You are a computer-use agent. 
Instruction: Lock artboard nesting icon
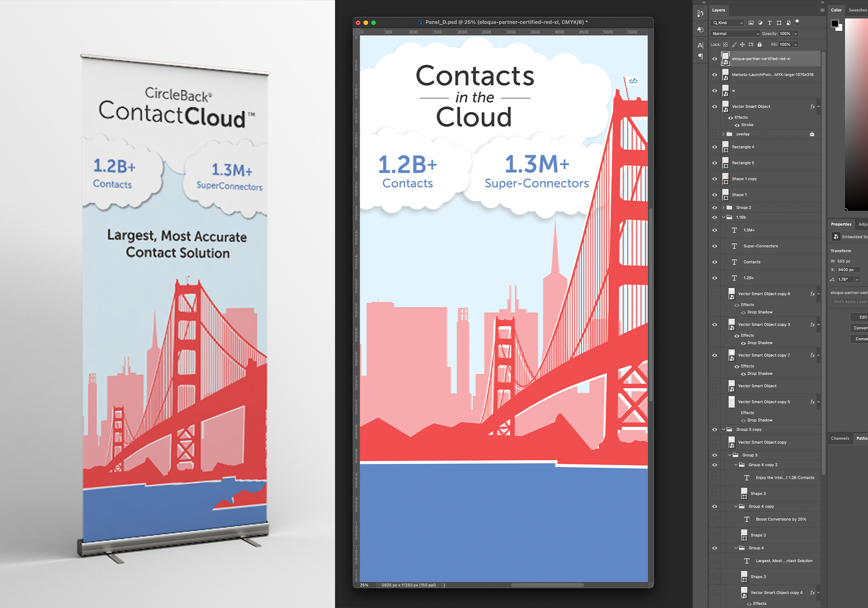[x=751, y=44]
